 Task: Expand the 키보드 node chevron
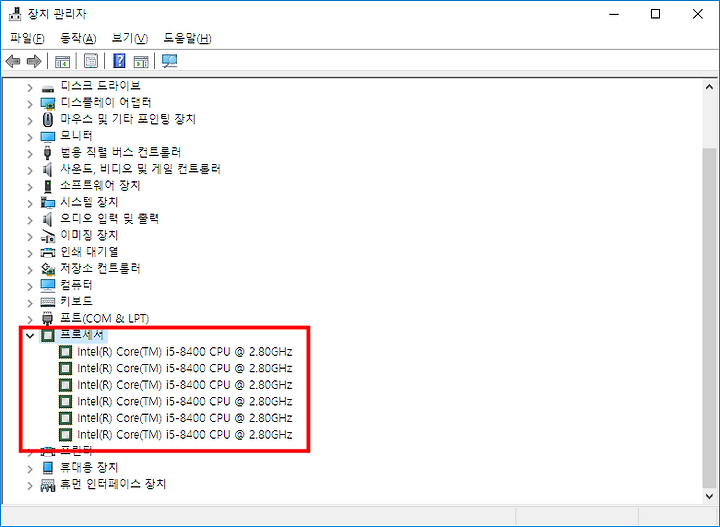point(30,303)
